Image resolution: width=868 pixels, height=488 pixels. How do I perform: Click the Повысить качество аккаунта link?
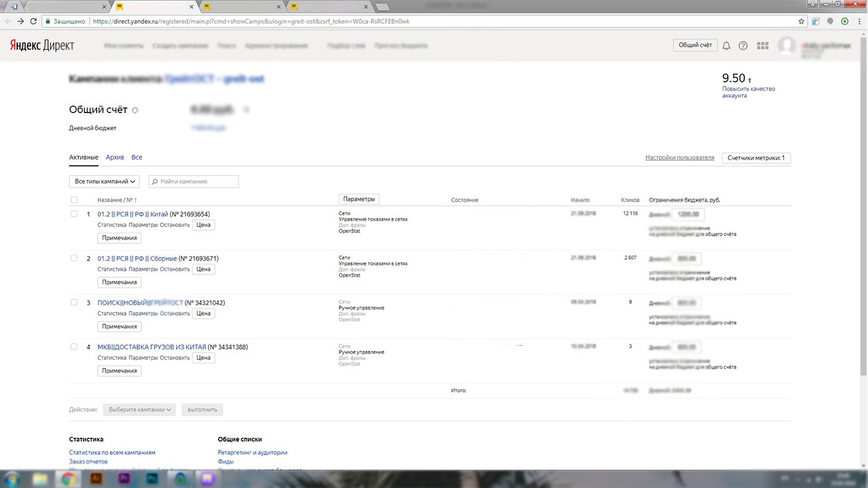click(749, 92)
